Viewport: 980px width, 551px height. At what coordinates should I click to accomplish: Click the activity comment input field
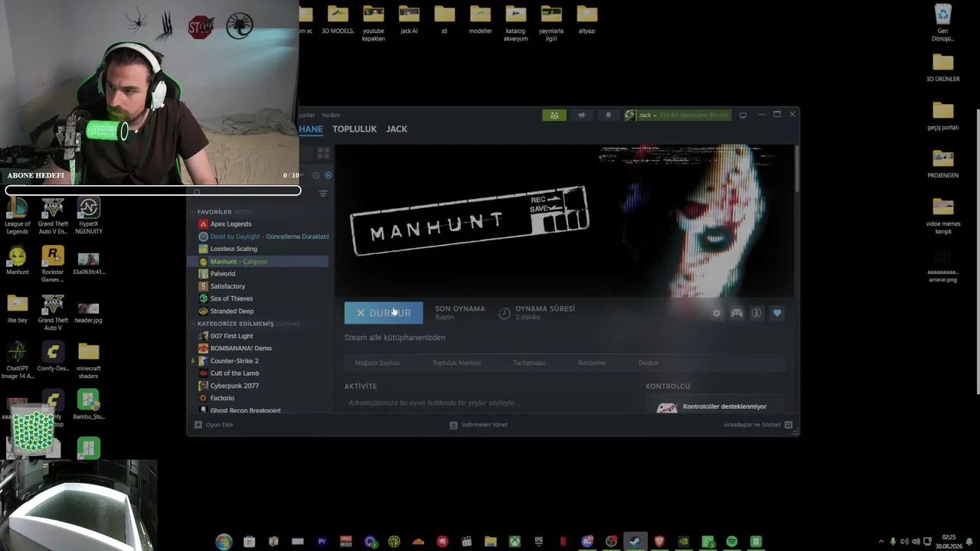pos(490,403)
